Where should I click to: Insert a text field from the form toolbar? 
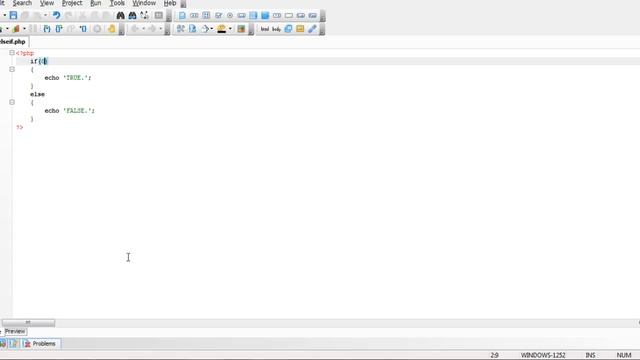[x=194, y=16]
